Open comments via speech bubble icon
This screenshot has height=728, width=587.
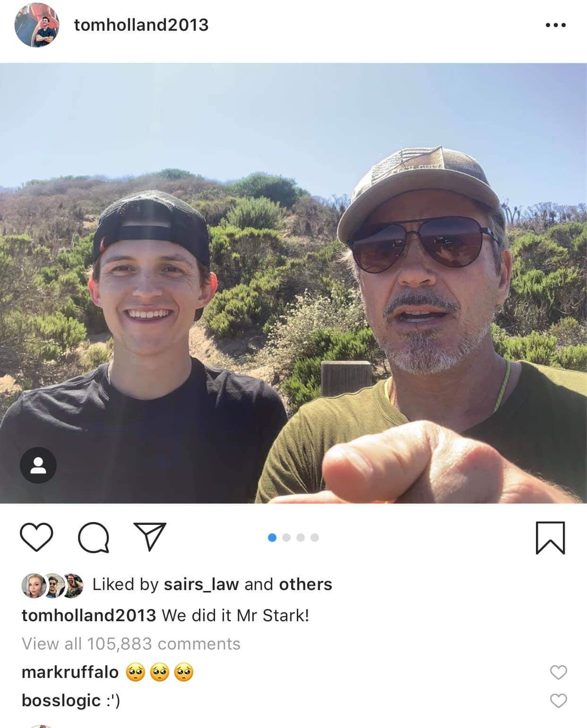coord(94,538)
